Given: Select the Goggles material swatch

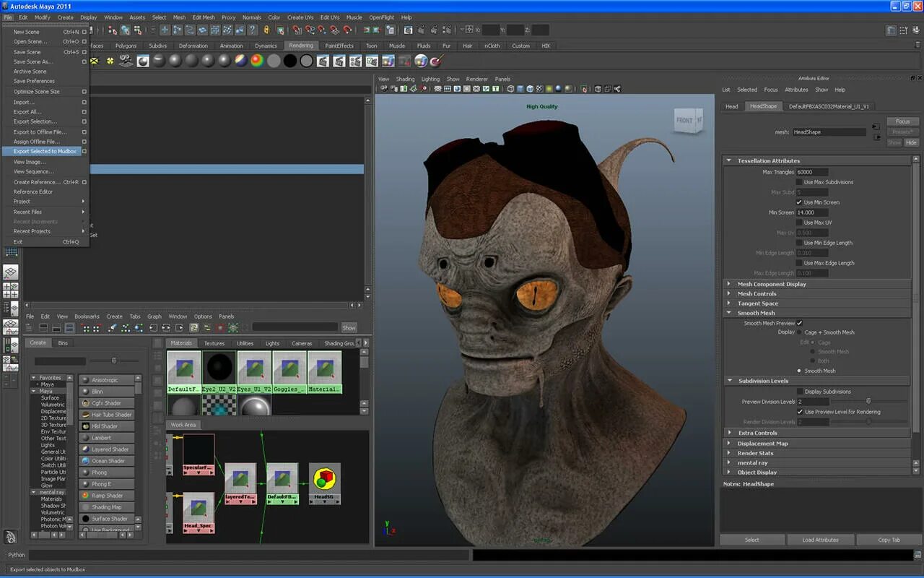Looking at the screenshot, I should pyautogui.click(x=289, y=372).
